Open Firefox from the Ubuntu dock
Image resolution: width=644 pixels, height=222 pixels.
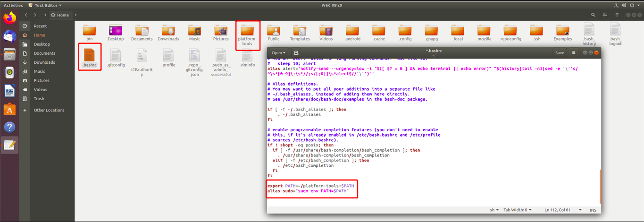(x=9, y=19)
